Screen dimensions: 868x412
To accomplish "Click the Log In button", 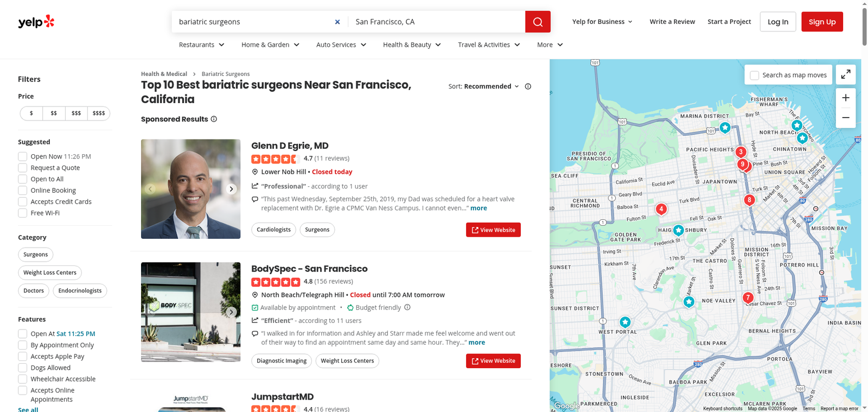I will (778, 22).
